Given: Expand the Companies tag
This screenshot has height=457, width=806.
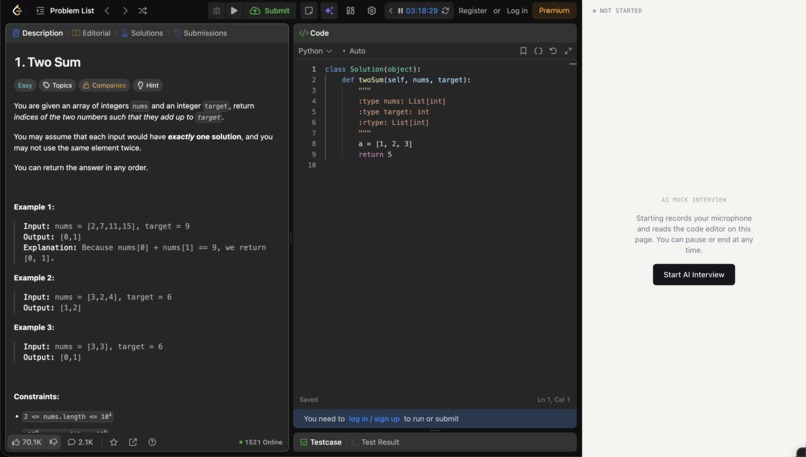Looking at the screenshot, I should coord(104,85).
